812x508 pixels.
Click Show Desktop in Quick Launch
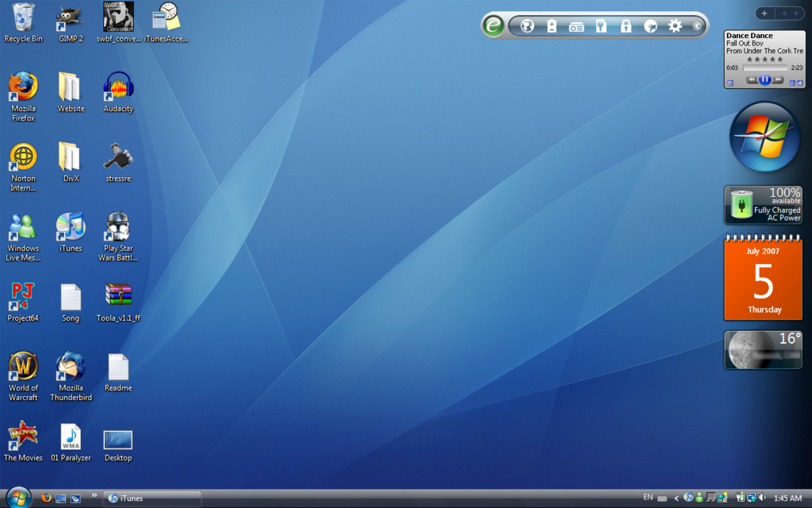tap(60, 498)
